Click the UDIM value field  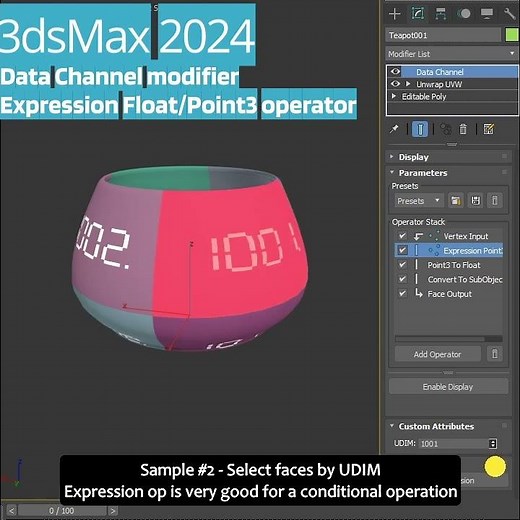click(x=454, y=444)
